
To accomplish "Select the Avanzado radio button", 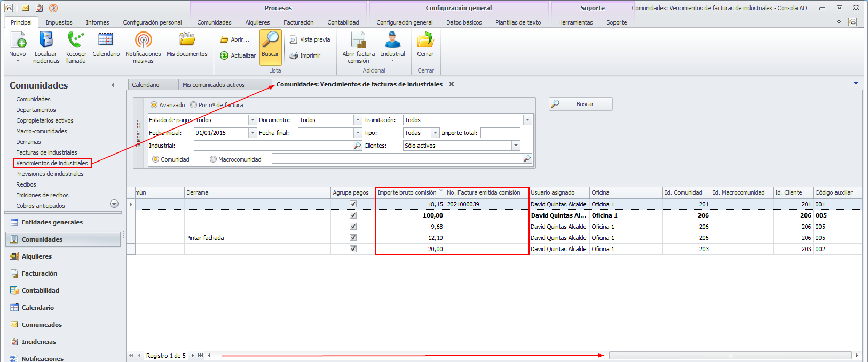I will click(x=154, y=105).
